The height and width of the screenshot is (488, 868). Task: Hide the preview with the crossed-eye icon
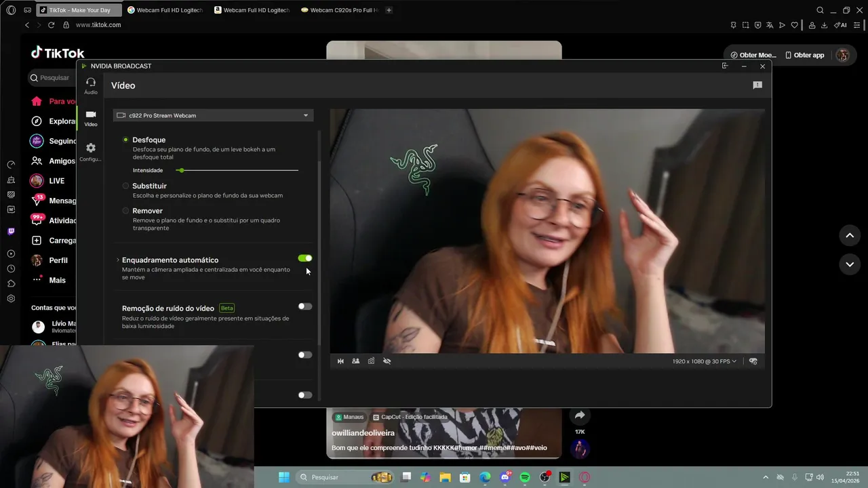click(x=387, y=361)
